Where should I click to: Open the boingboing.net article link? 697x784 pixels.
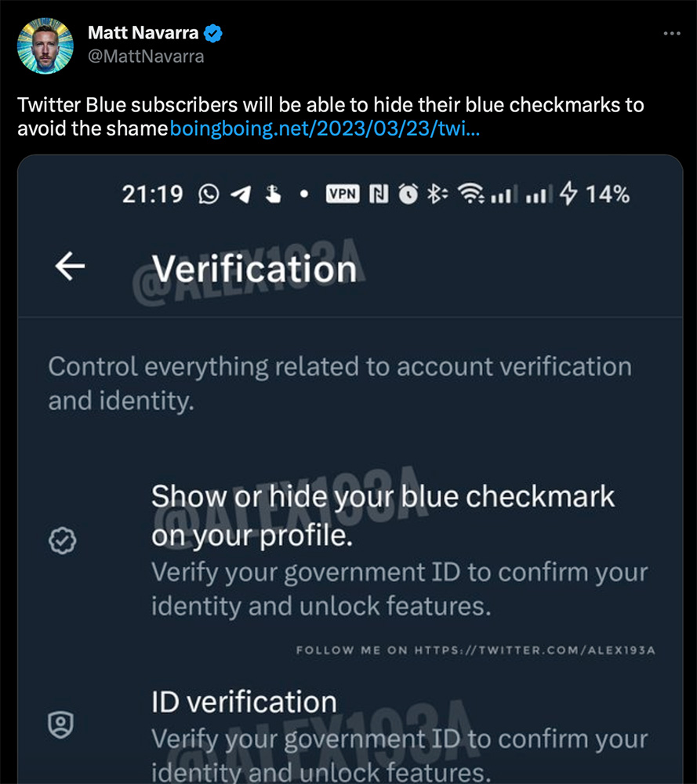(325, 128)
